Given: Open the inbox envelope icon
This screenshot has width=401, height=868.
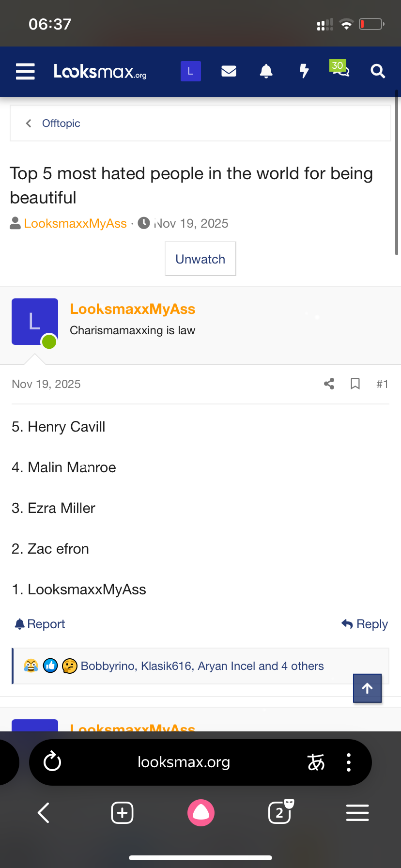Looking at the screenshot, I should [229, 72].
